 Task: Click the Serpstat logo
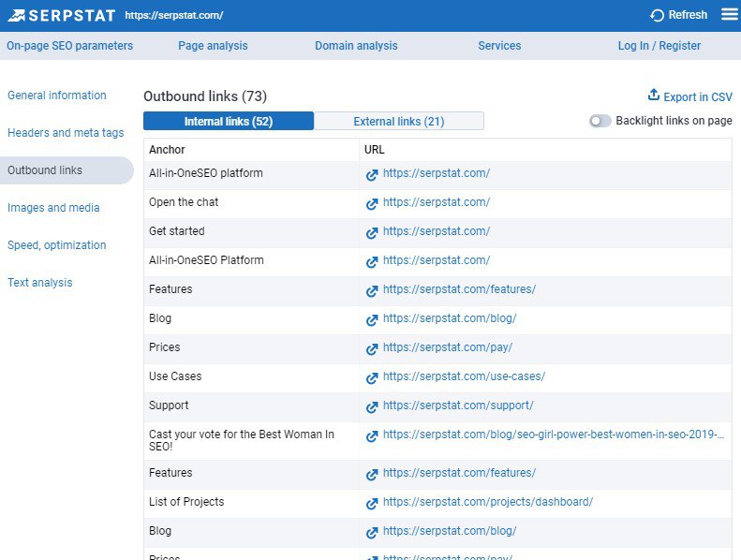[62, 15]
